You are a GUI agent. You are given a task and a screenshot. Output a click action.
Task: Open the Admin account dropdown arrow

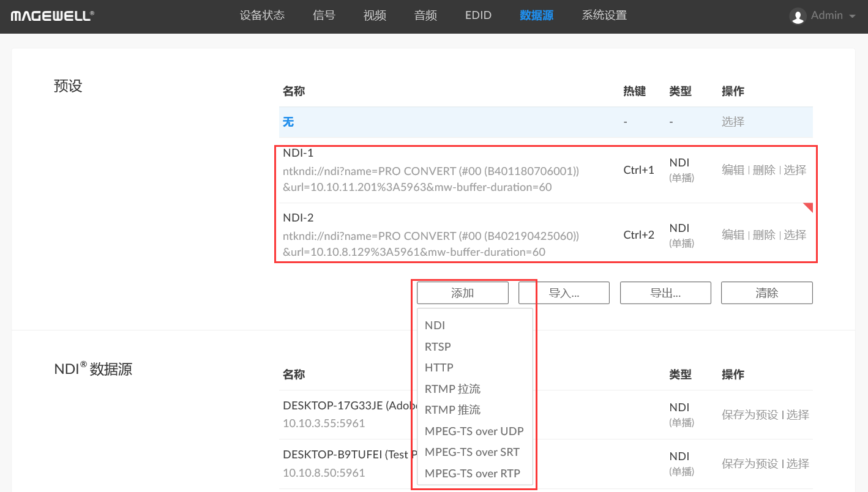[x=852, y=17]
